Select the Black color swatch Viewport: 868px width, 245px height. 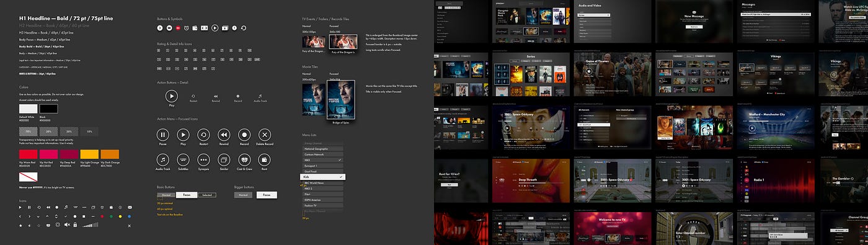click(x=48, y=109)
